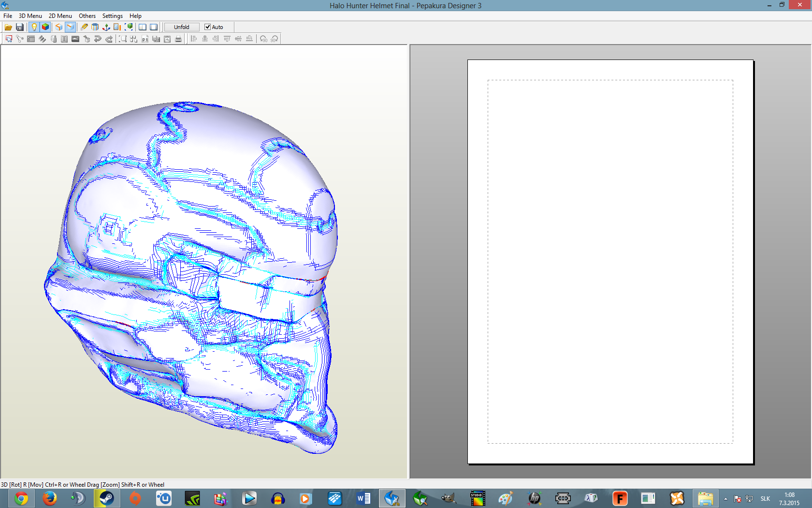Click the 3D axis orientation icon
The width and height of the screenshot is (812, 508).
pyautogui.click(x=106, y=27)
